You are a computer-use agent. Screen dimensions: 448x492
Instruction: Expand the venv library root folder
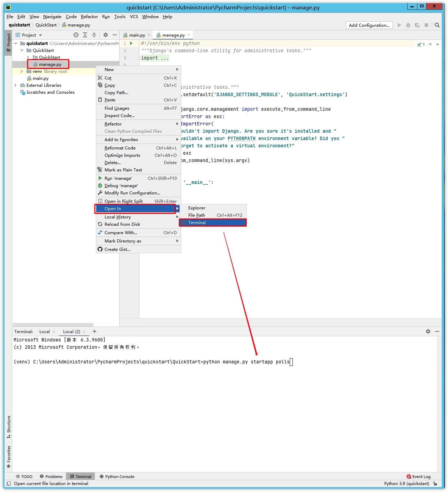tap(22, 71)
